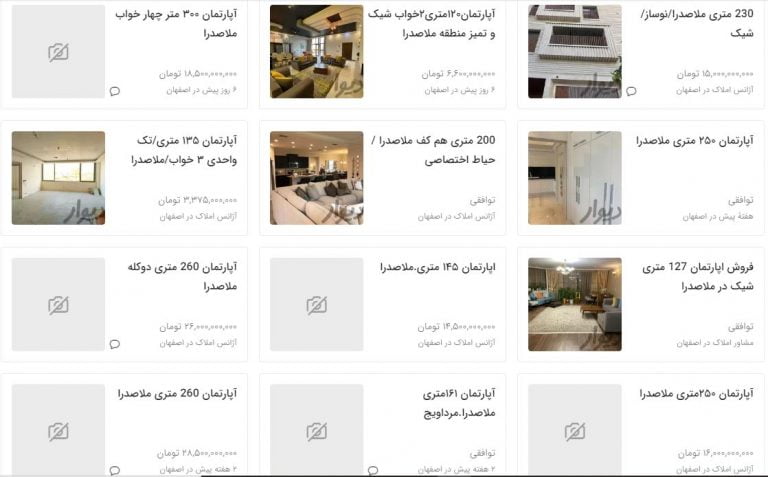Open empty room photo of 135-meter apartment
This screenshot has height=477, width=768.
click(58, 178)
